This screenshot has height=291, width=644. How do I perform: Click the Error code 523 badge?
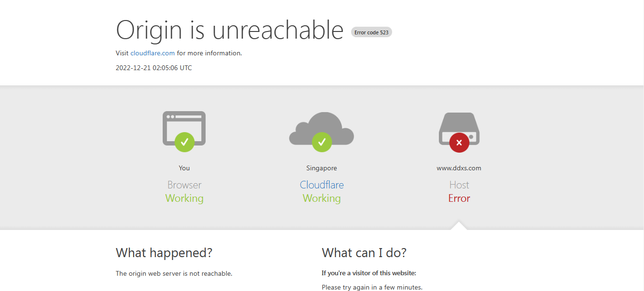point(371,32)
